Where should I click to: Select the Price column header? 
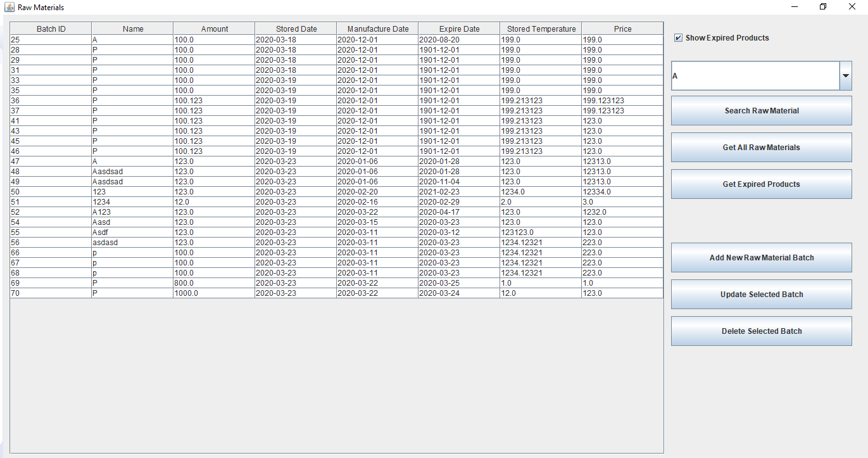(x=622, y=29)
